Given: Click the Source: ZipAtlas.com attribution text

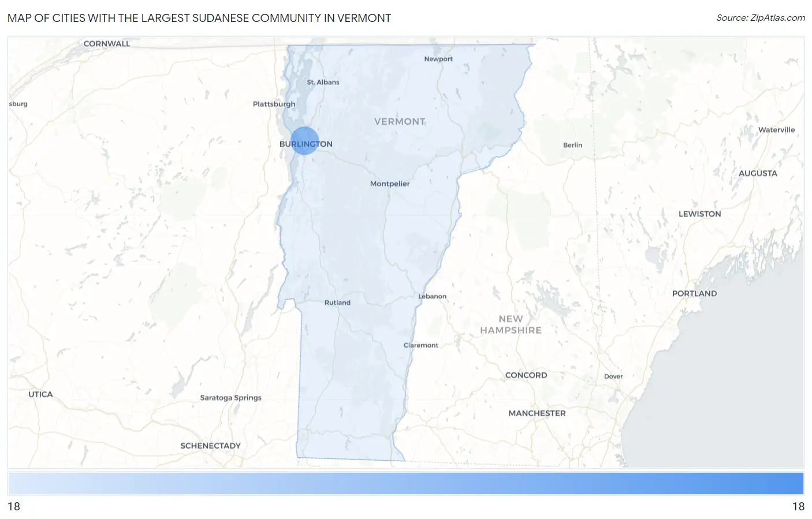Looking at the screenshot, I should pos(761,18).
